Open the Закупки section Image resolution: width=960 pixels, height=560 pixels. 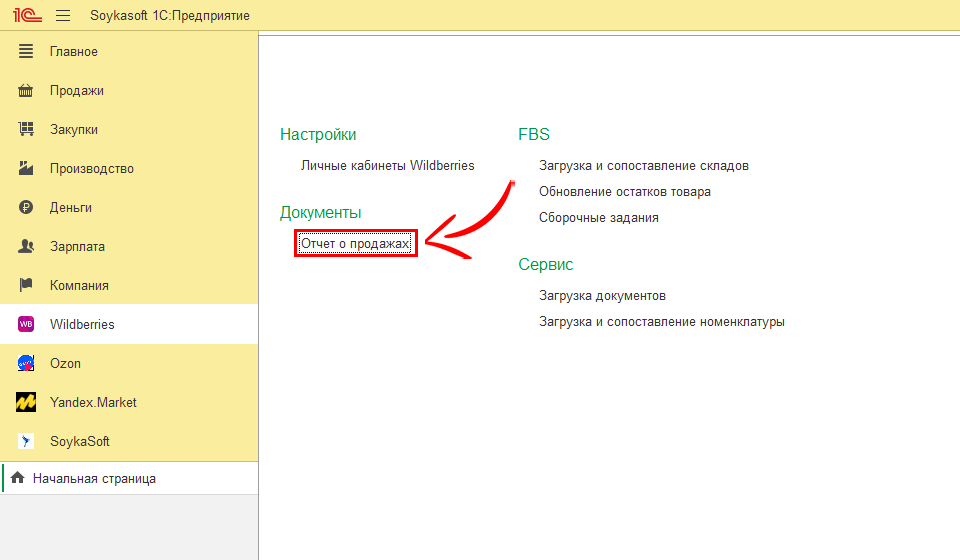click(129, 129)
